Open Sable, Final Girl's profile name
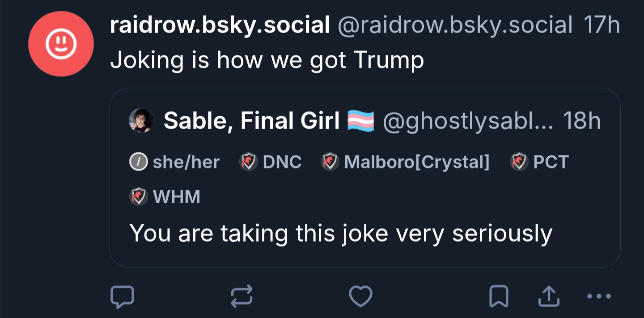Image resolution: width=644 pixels, height=318 pixels. (252, 121)
